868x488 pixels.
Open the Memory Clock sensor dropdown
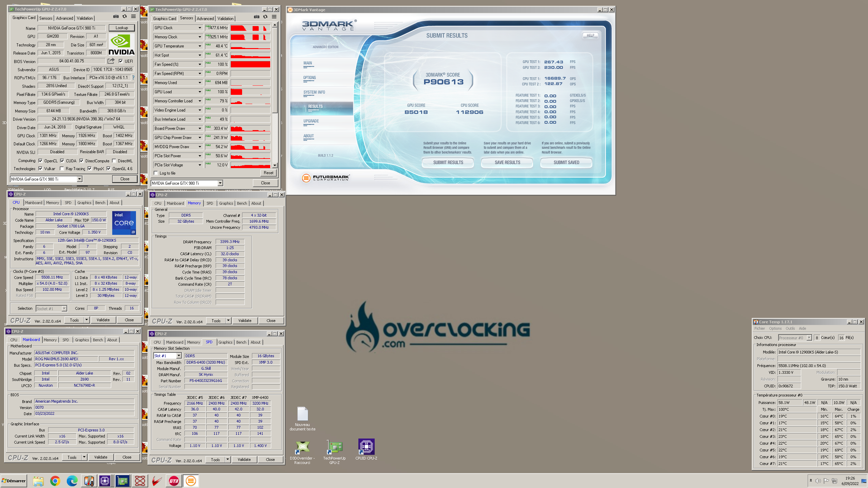click(200, 37)
